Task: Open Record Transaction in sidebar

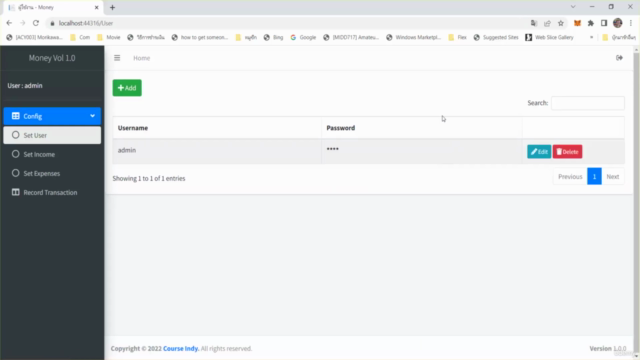Action: coord(52,192)
